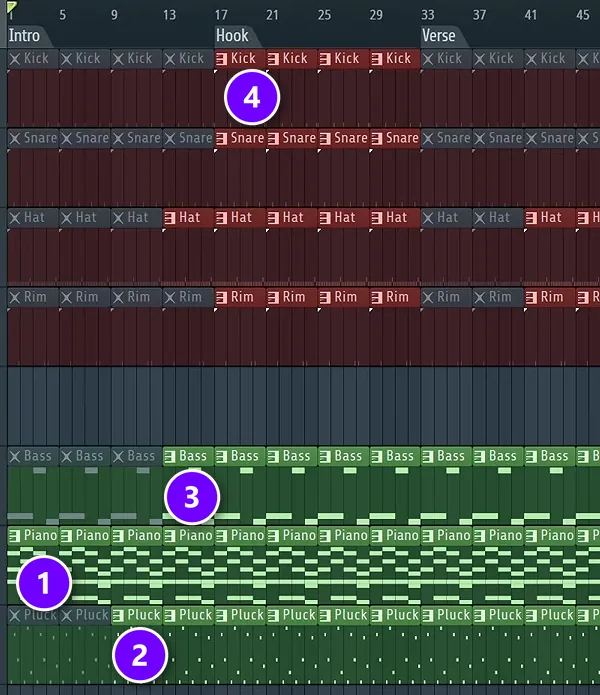
Task: Select the active Pluck clip title at bar 41
Action: (557, 615)
